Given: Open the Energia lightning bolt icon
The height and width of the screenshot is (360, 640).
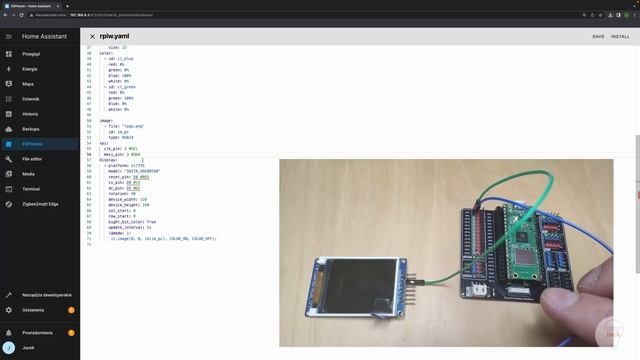Looking at the screenshot, I should point(9,69).
